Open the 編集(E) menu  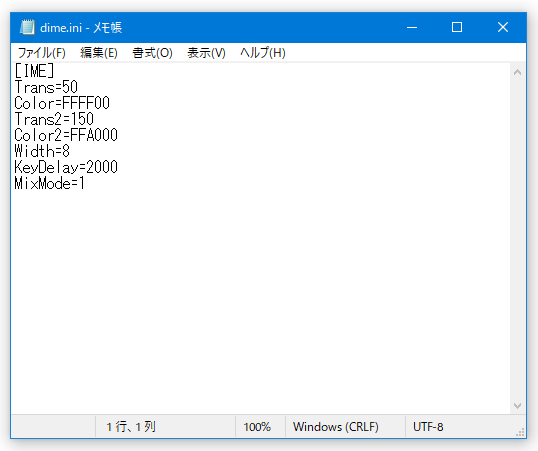point(99,53)
